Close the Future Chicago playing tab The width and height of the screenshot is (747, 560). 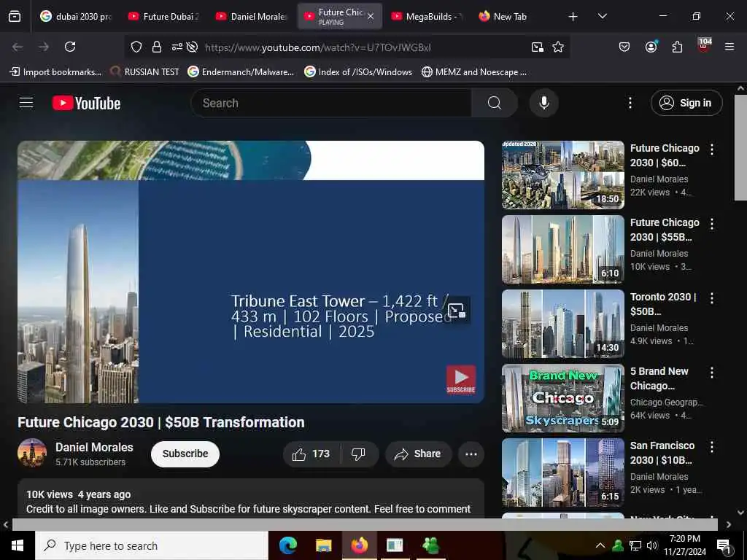[x=371, y=16]
